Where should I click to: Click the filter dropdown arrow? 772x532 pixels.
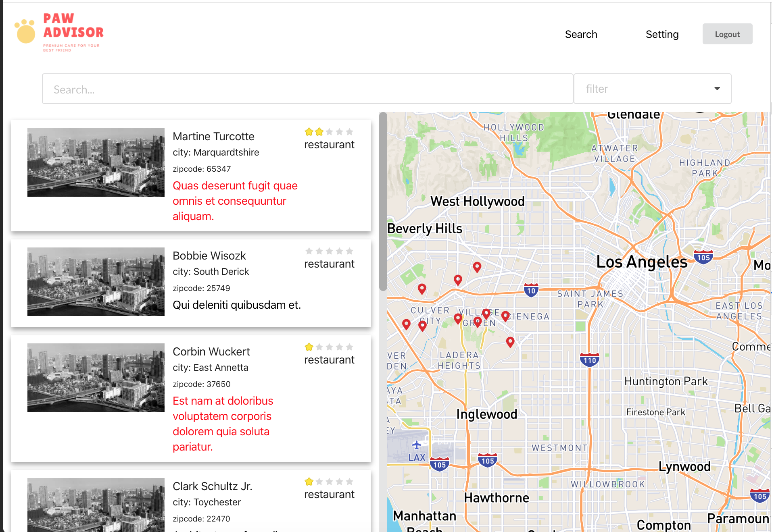[717, 89]
